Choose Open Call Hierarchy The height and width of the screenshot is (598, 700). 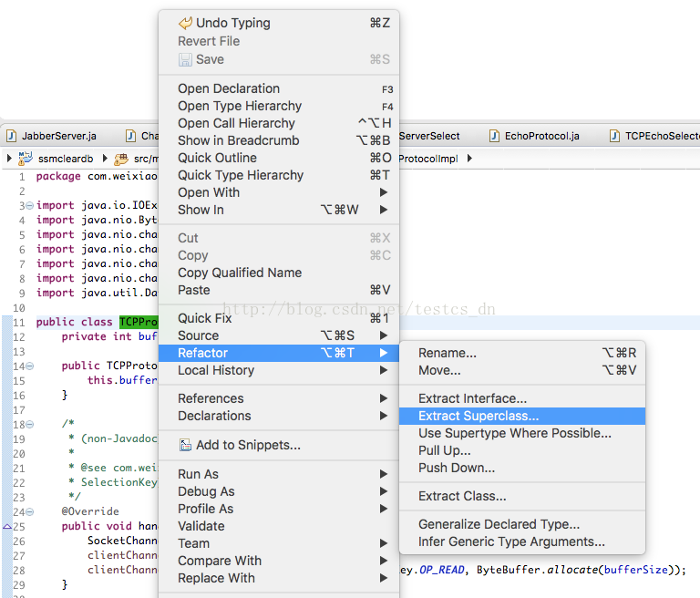279,123
